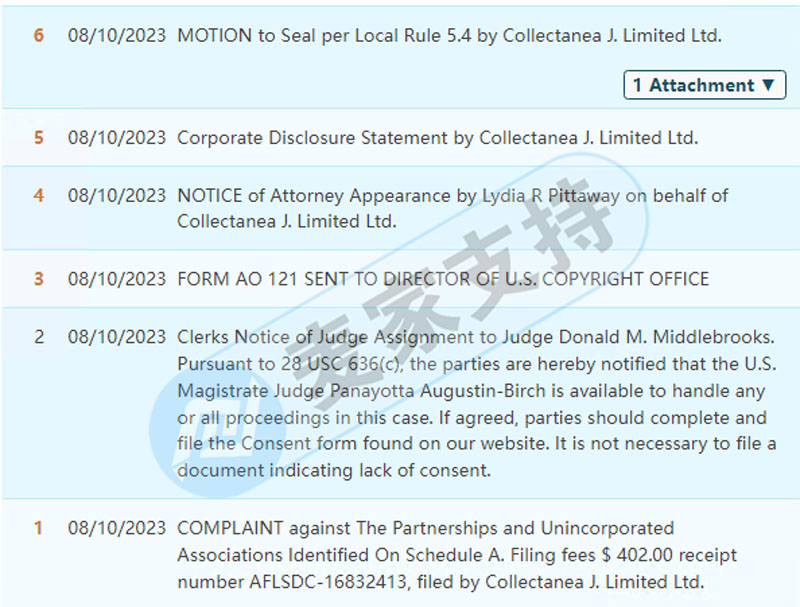This screenshot has width=800, height=607.
Task: Open docket entry number 3
Action: click(x=39, y=279)
